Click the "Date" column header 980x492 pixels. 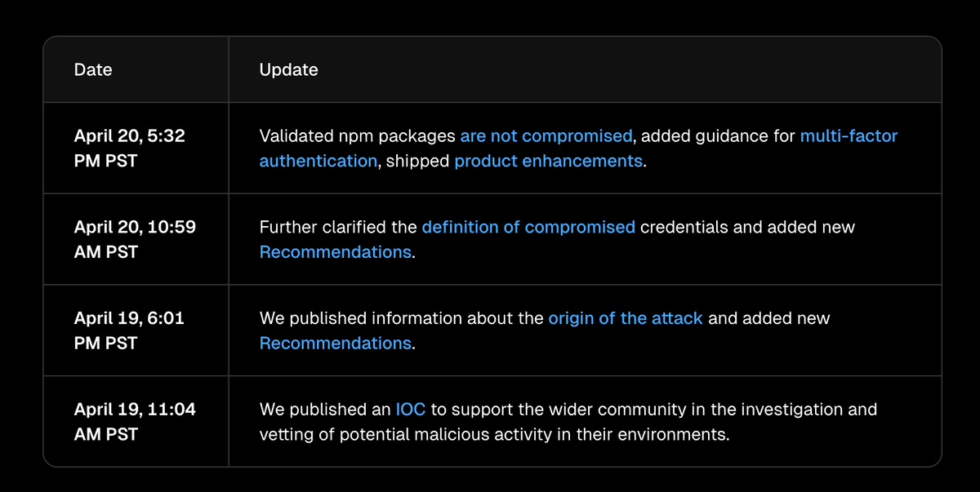pos(93,70)
